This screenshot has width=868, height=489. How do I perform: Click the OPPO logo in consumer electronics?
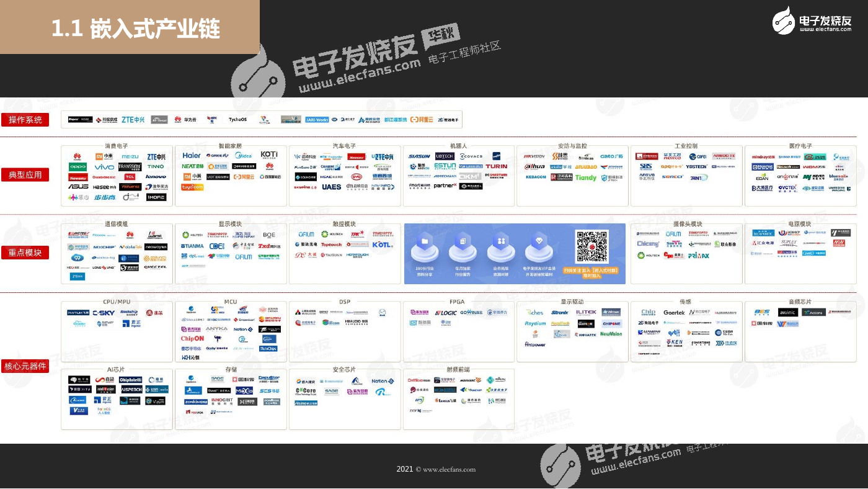(x=77, y=166)
